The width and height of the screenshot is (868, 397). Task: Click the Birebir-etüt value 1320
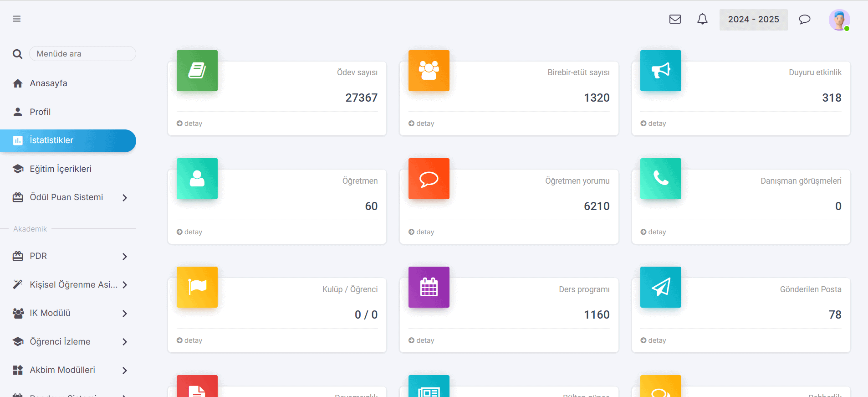[597, 98]
